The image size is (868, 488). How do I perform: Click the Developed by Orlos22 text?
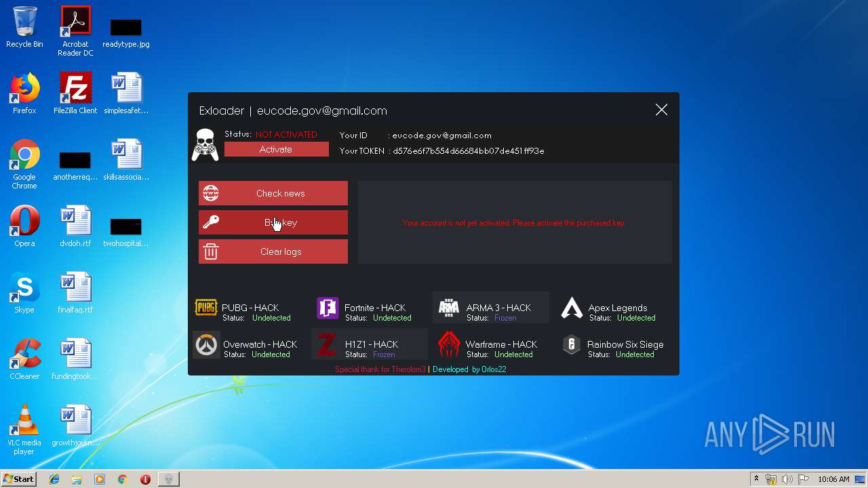[469, 369]
